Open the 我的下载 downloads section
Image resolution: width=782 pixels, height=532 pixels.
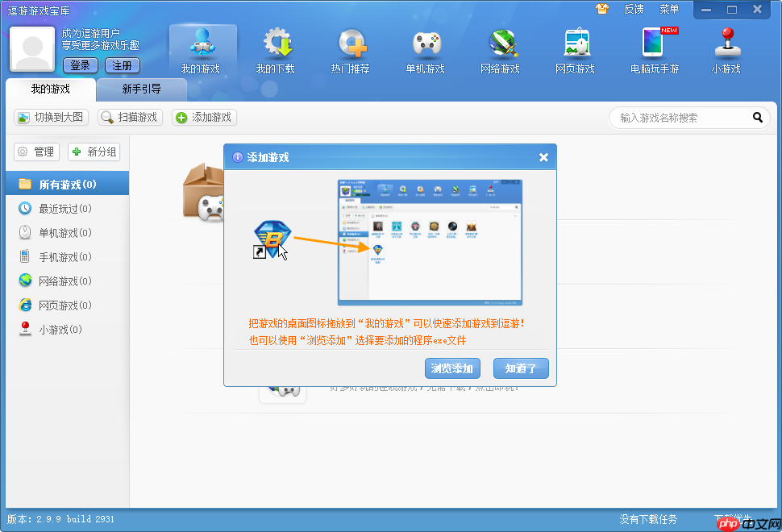coord(275,52)
